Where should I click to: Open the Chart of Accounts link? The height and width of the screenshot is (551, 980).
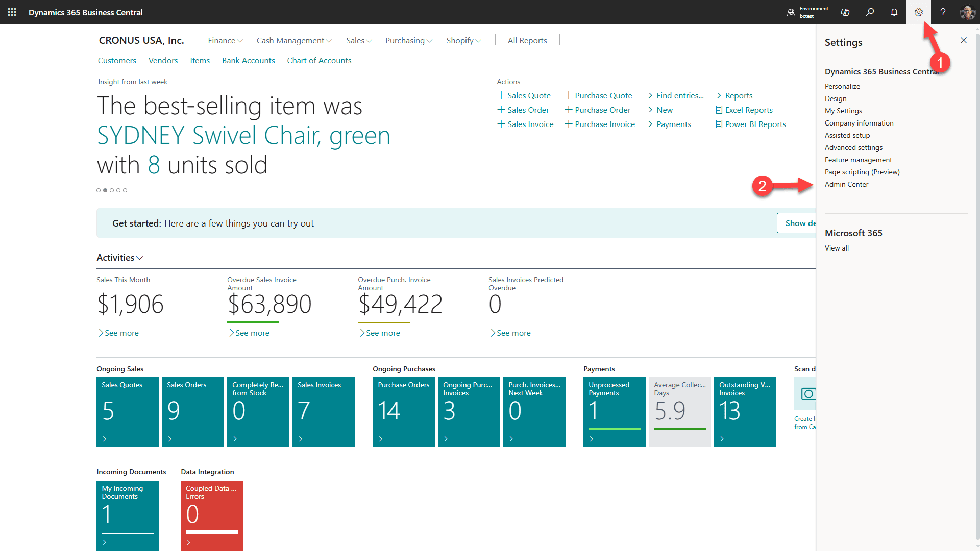click(319, 60)
